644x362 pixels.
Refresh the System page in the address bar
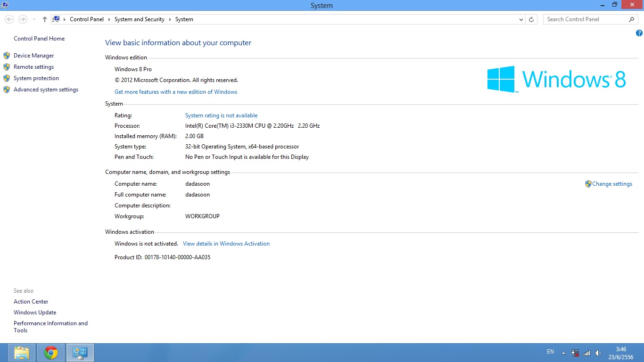point(531,19)
